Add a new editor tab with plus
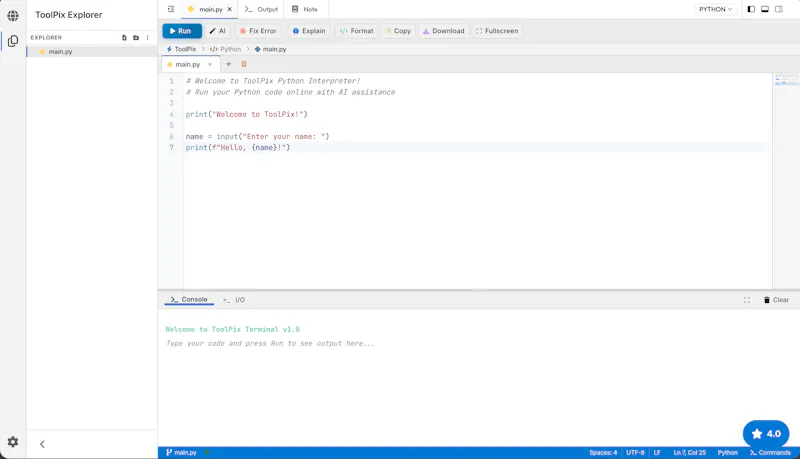Screen dimensions: 800x459 click(x=229, y=64)
